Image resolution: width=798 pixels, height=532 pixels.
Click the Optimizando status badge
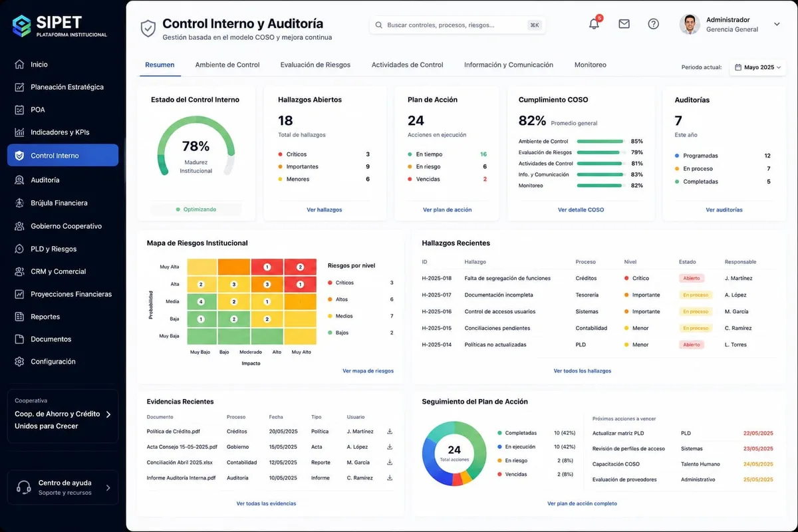click(x=196, y=209)
